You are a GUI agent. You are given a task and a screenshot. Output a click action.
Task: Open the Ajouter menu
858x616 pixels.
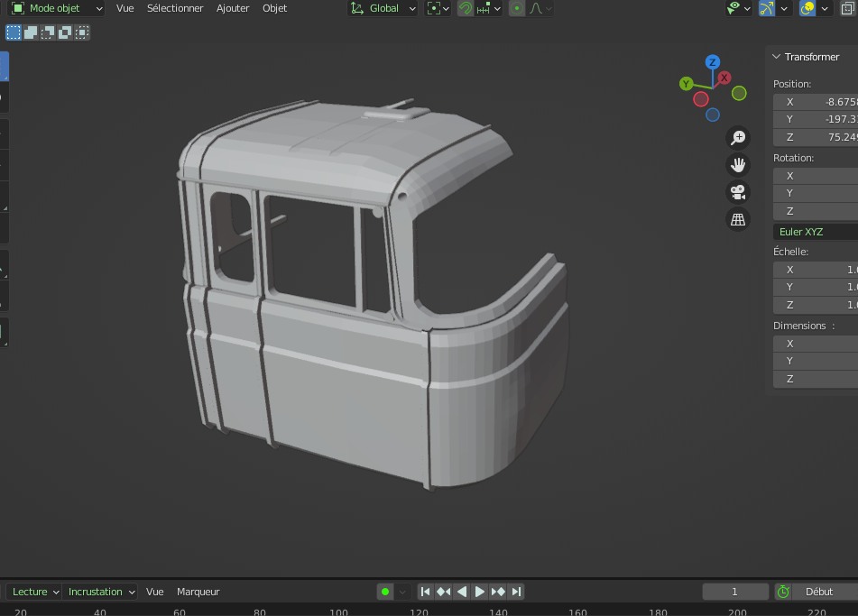point(233,8)
